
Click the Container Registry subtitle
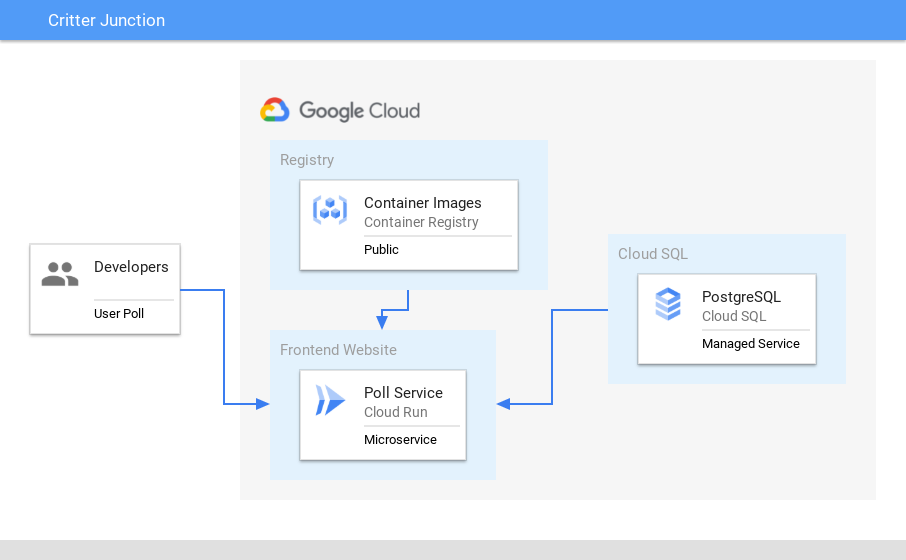421,222
